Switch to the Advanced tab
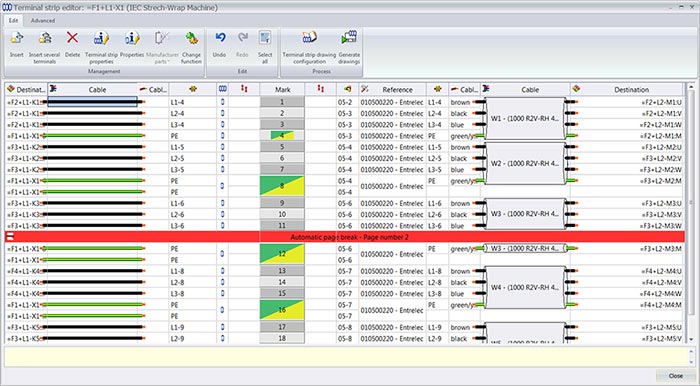The width and height of the screenshot is (700, 386). 43,21
